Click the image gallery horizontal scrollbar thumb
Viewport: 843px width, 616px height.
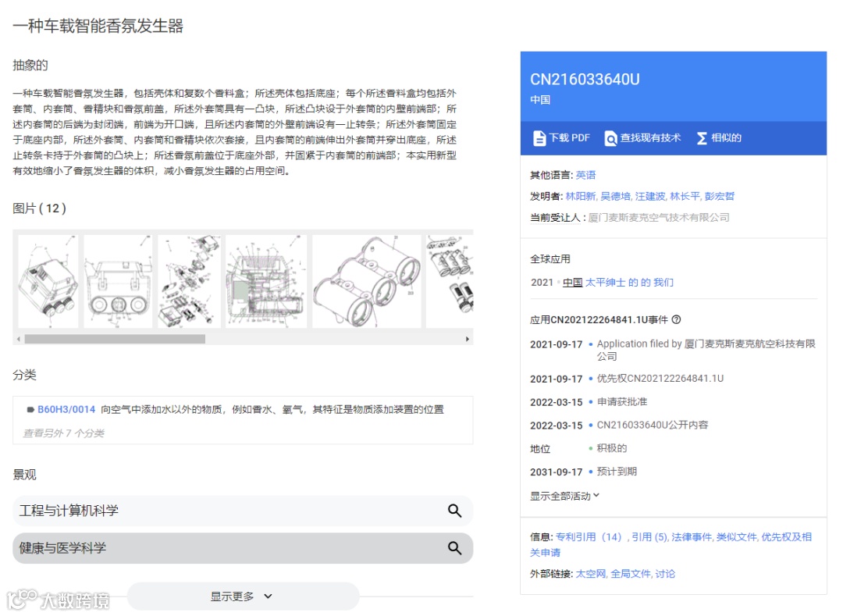coord(115,339)
